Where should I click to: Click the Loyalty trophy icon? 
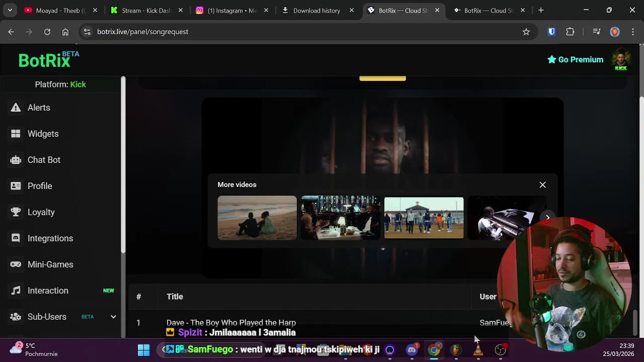[16, 212]
